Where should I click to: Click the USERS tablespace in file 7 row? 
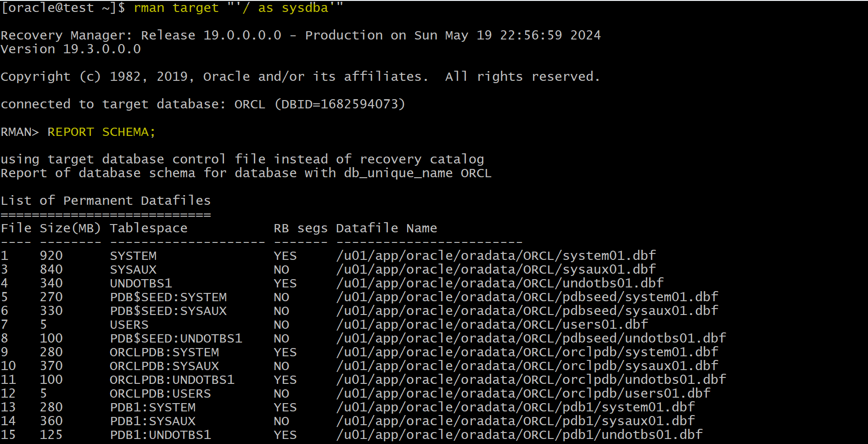tap(129, 325)
